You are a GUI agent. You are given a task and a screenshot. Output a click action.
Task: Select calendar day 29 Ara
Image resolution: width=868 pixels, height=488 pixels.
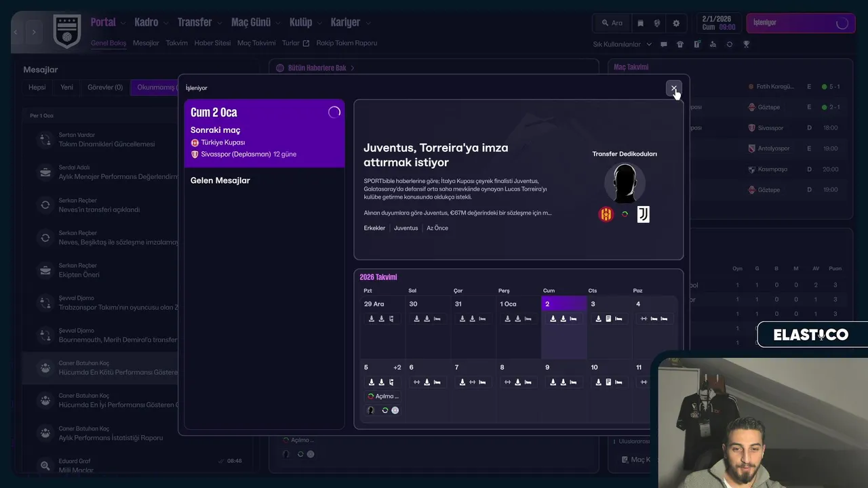(382, 327)
